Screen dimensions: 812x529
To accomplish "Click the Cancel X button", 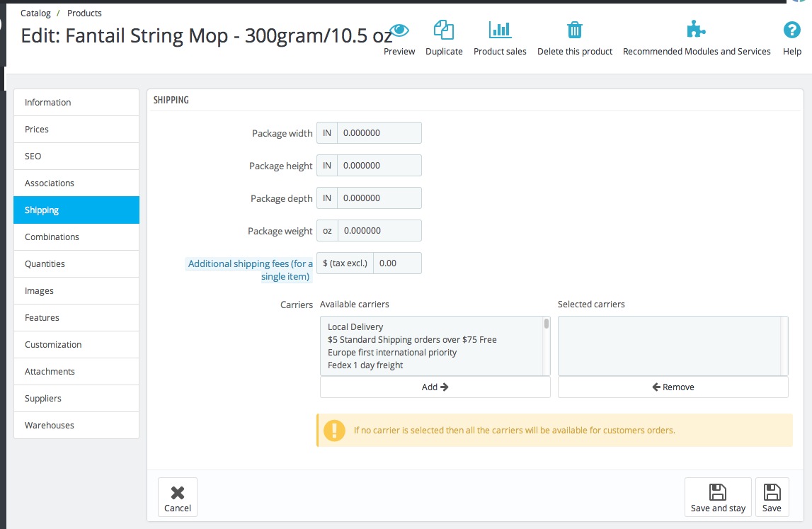I will tap(178, 497).
